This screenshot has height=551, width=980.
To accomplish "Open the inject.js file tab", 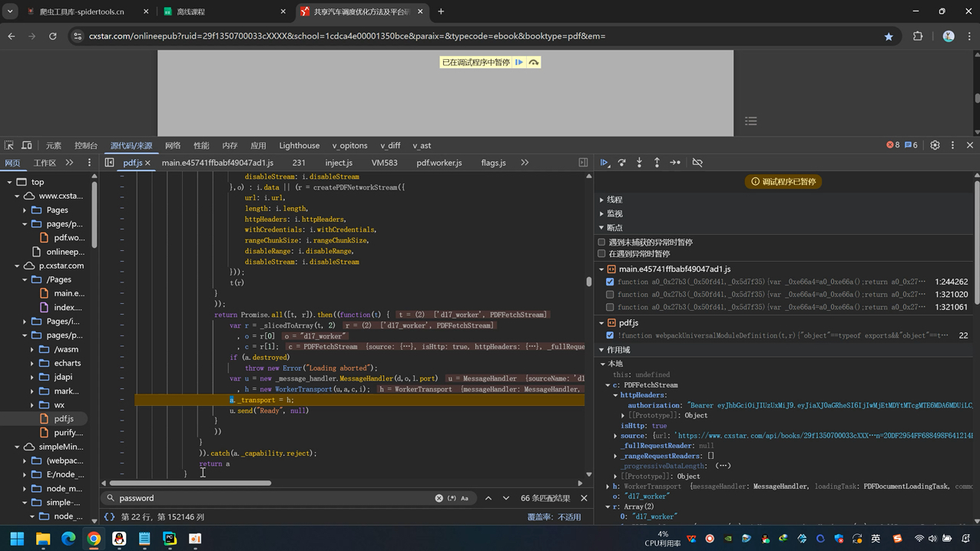I will click(x=339, y=163).
